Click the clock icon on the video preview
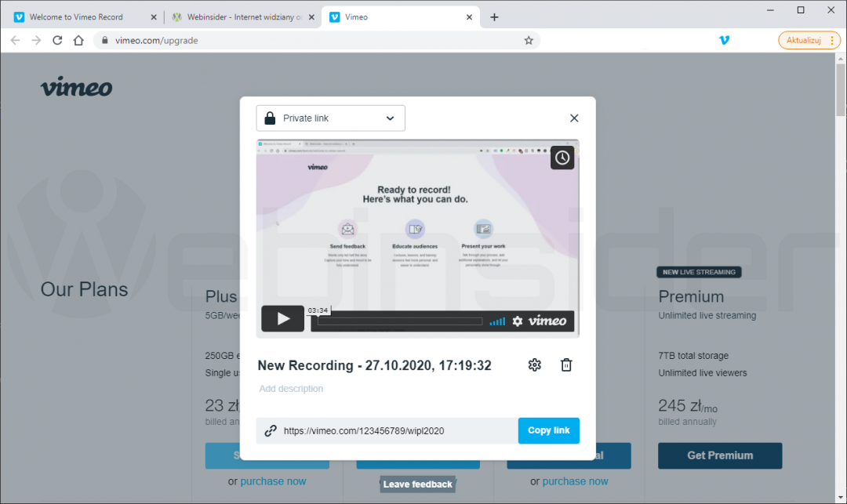Screen dimensions: 847x504 pyautogui.click(x=562, y=158)
